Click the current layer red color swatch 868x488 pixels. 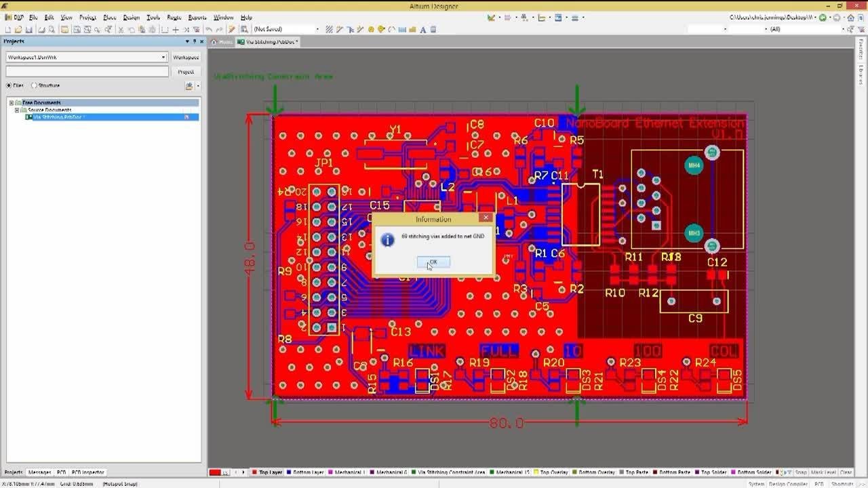point(215,472)
